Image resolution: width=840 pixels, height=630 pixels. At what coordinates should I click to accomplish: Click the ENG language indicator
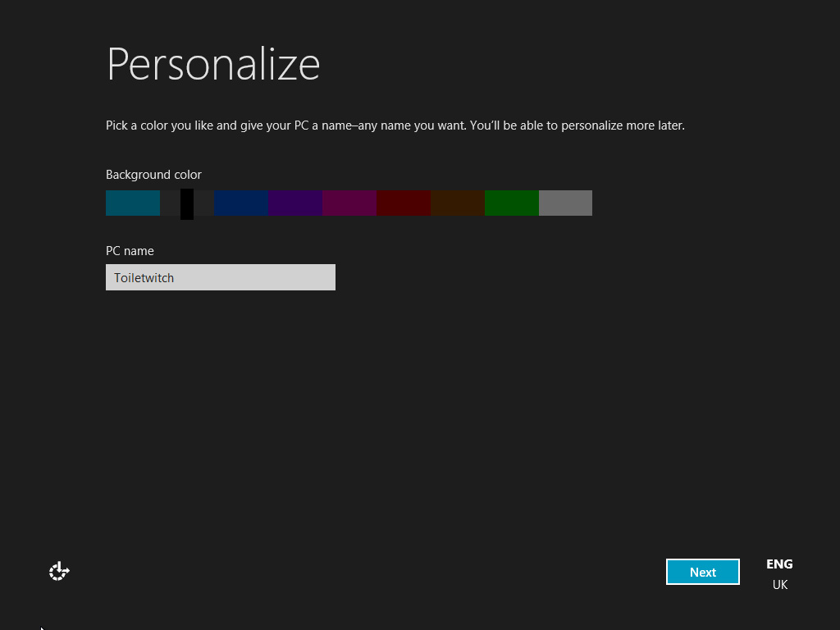tap(778, 564)
